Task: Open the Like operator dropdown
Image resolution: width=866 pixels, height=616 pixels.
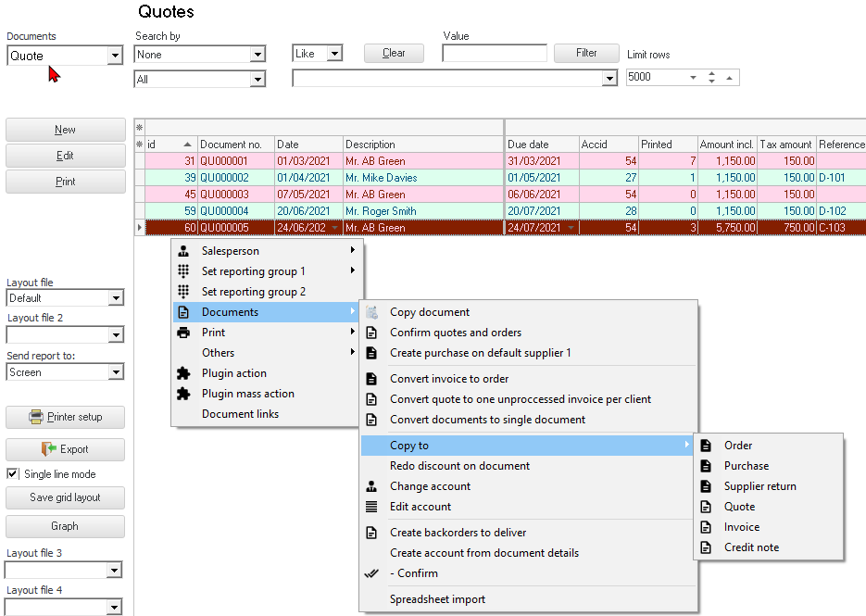Action: tap(334, 55)
